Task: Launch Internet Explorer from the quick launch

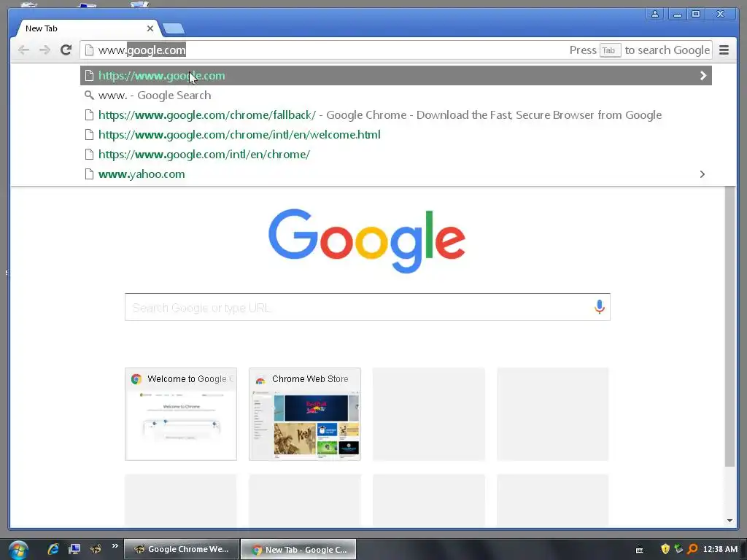Action: (53, 549)
